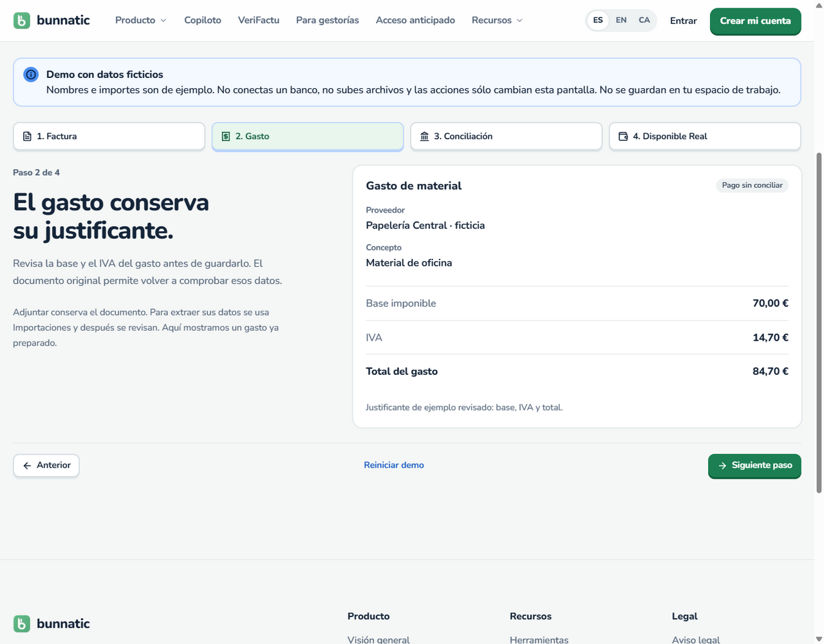Select the 3. Conciliación step tab
The height and width of the screenshot is (644, 824).
(x=506, y=137)
